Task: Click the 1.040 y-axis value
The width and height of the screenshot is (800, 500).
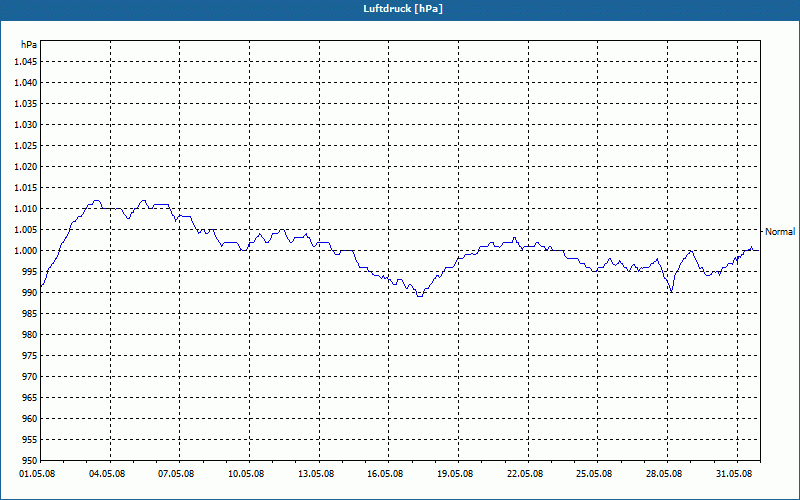Action: click(26, 83)
